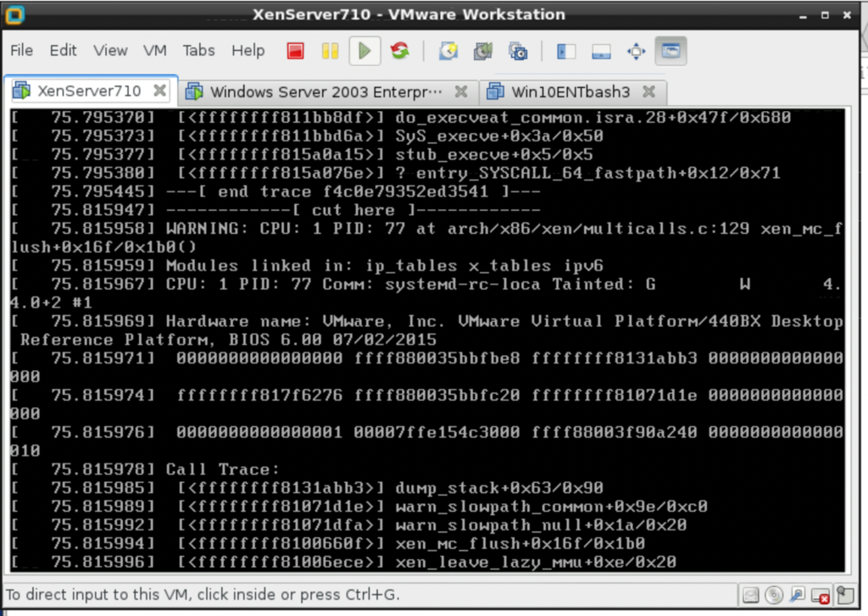Screen dimensions: 868x616
Task: Power on VM with green play icon
Action: point(364,51)
